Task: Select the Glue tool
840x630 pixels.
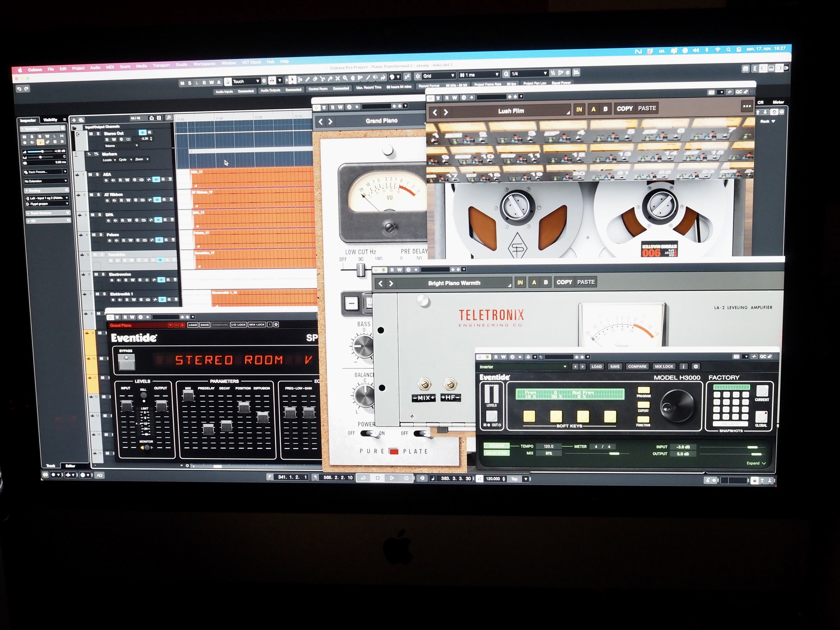Action: click(330, 78)
